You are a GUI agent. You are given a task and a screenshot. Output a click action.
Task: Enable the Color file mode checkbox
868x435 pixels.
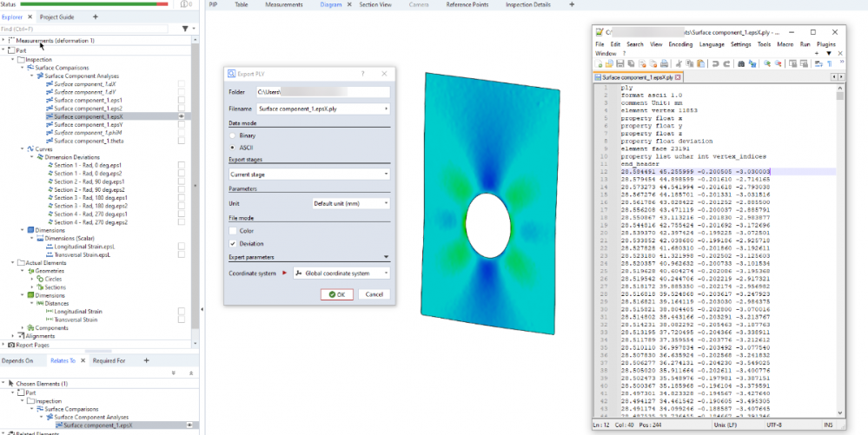pos(233,231)
